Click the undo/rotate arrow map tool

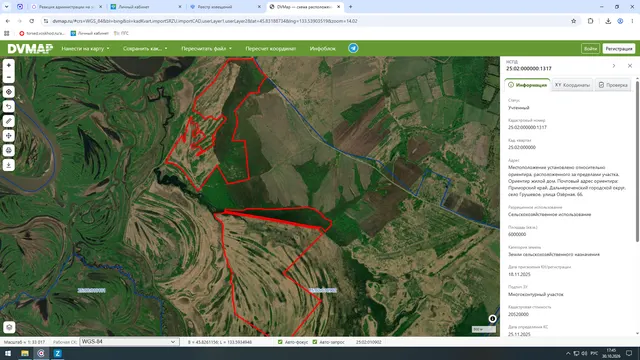click(9, 107)
